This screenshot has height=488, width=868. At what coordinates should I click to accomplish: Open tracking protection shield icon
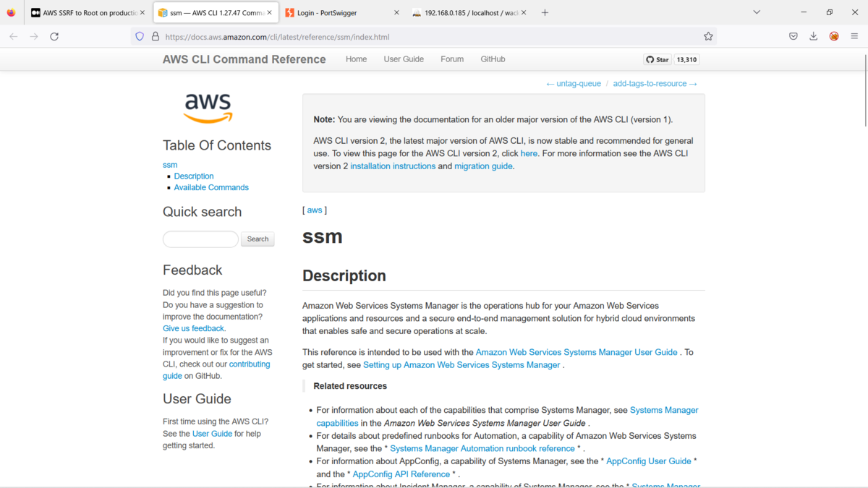tap(140, 36)
